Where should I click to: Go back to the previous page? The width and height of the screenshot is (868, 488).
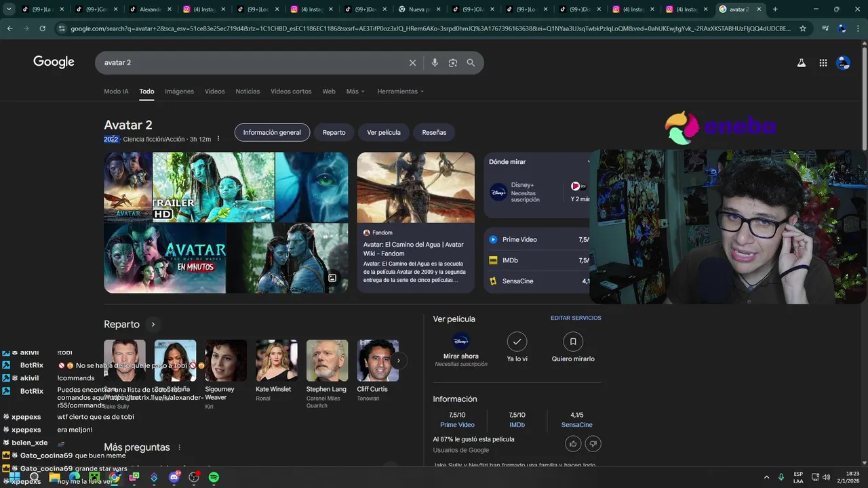pyautogui.click(x=9, y=28)
